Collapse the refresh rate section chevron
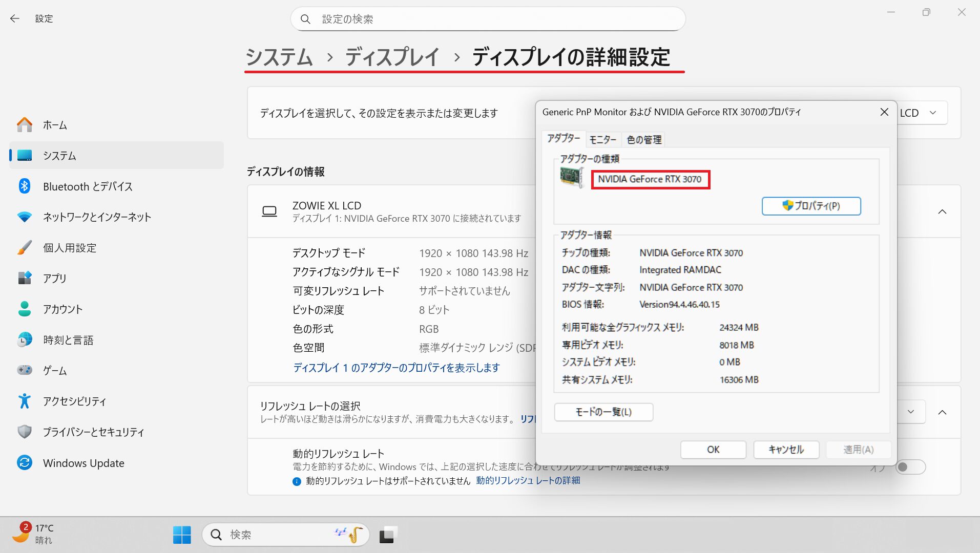 (x=942, y=413)
